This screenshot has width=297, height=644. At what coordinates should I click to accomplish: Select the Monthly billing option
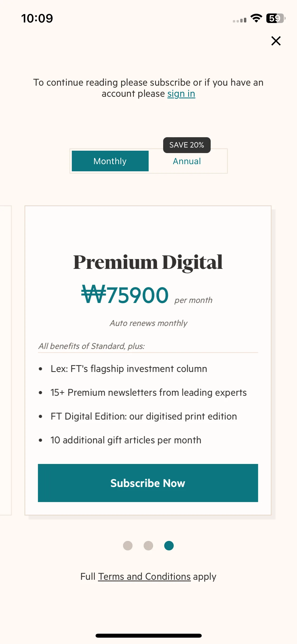(x=110, y=161)
